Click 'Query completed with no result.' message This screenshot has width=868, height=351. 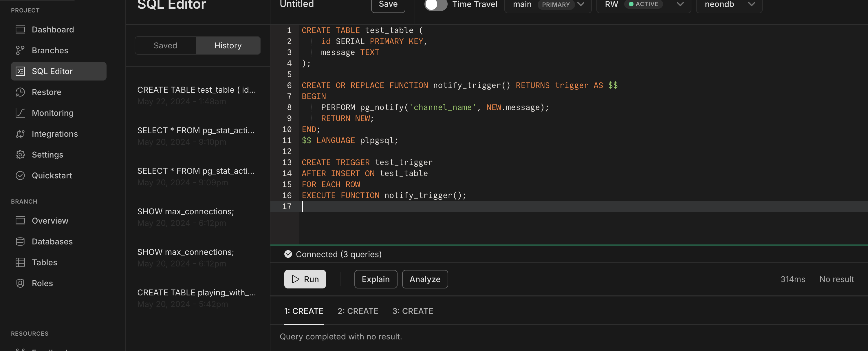click(x=341, y=337)
